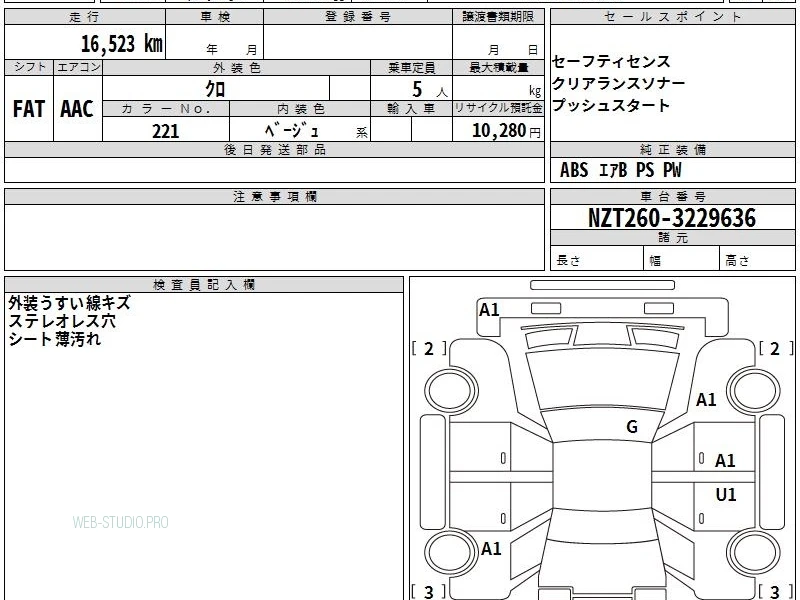This screenshot has height=600, width=800.
Task: Select the seating capacity 5 人
Action: 430,90
